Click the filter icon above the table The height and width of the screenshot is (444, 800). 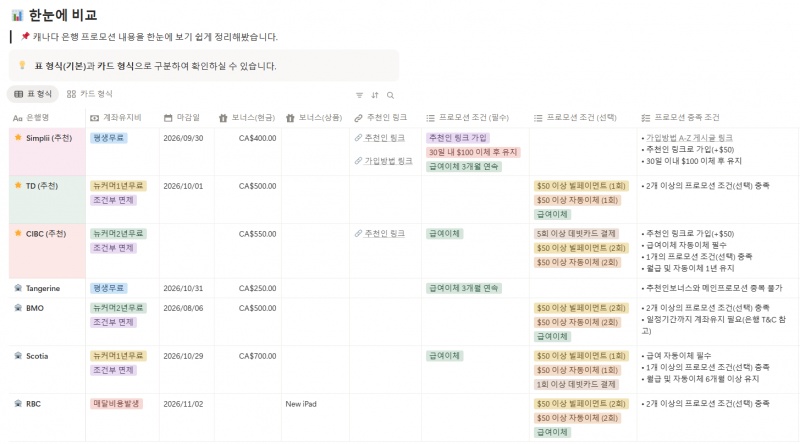point(359,95)
